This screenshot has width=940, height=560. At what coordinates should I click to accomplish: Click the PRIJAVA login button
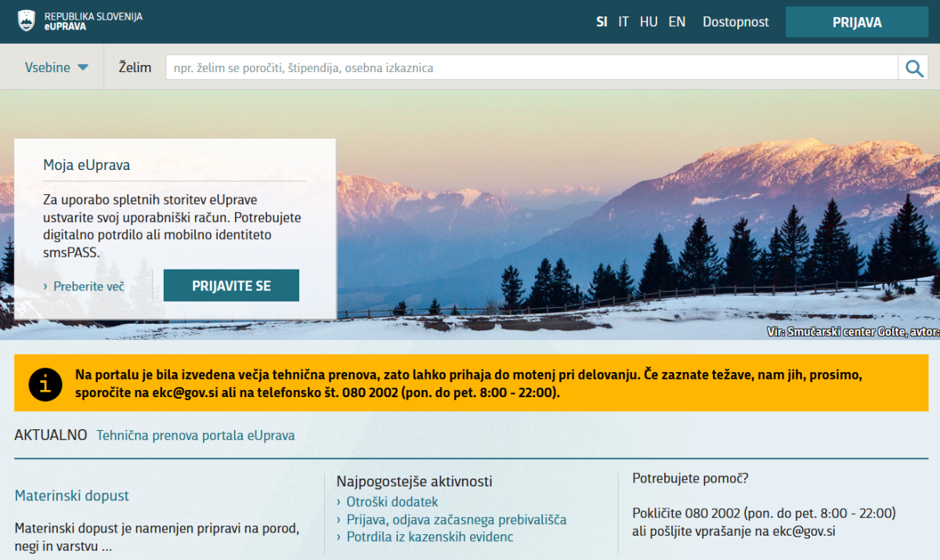857,22
